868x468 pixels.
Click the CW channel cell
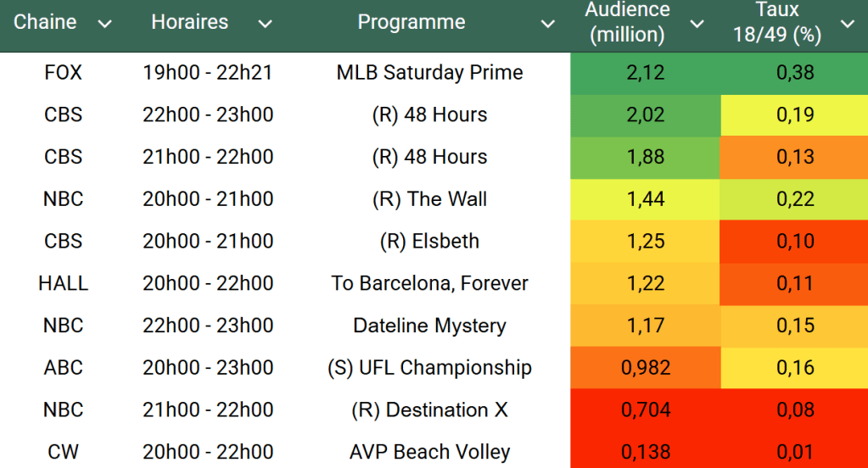63,452
